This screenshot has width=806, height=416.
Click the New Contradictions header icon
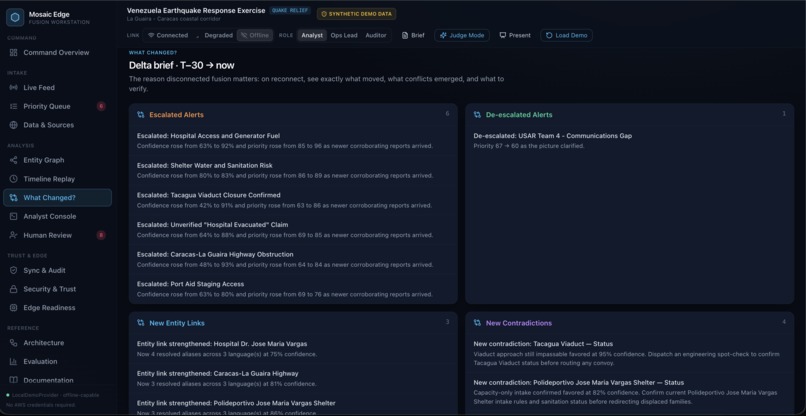tap(478, 323)
